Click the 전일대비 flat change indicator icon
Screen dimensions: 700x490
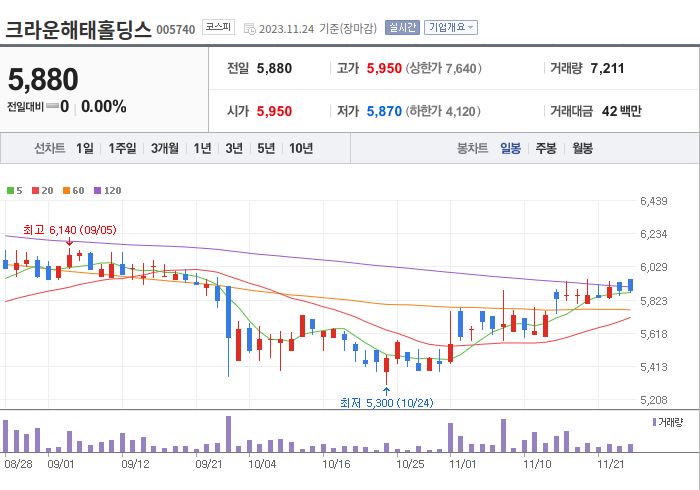52,106
